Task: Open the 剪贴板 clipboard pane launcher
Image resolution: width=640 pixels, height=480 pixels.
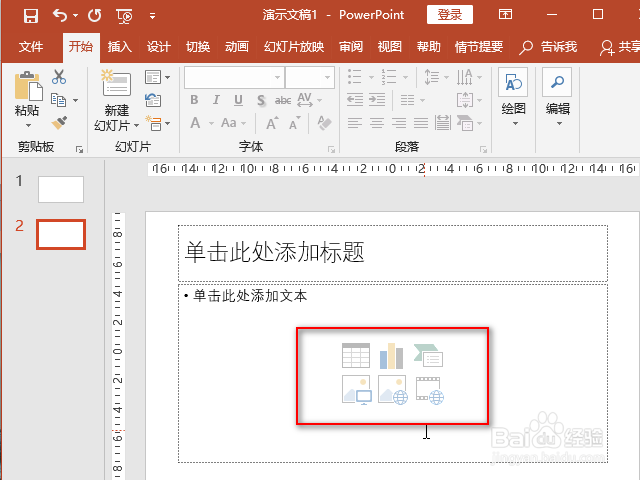Action: click(79, 150)
